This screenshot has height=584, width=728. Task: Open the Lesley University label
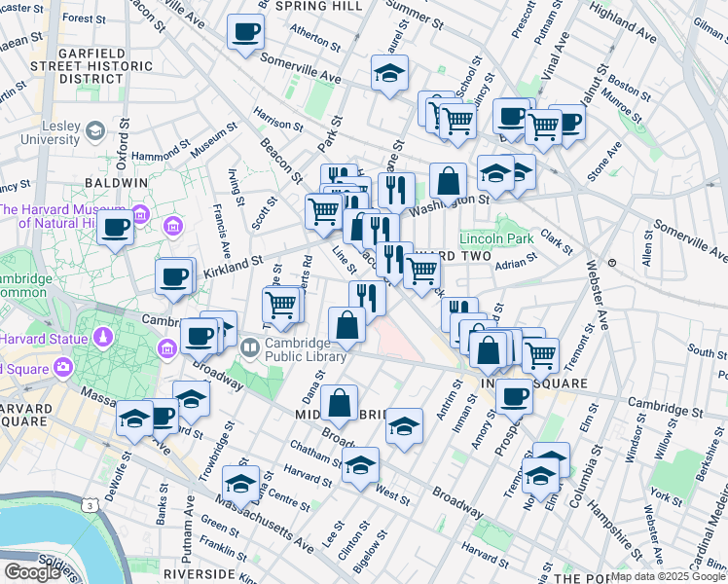51,132
